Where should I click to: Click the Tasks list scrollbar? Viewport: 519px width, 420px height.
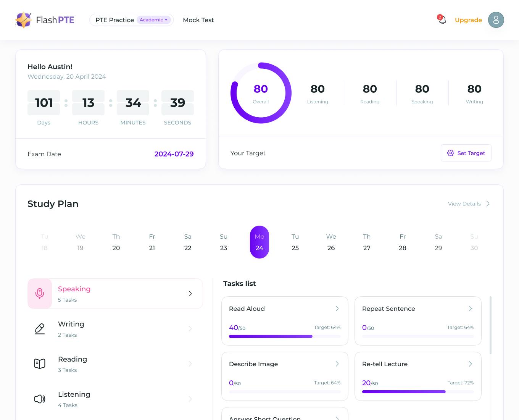tap(490, 325)
